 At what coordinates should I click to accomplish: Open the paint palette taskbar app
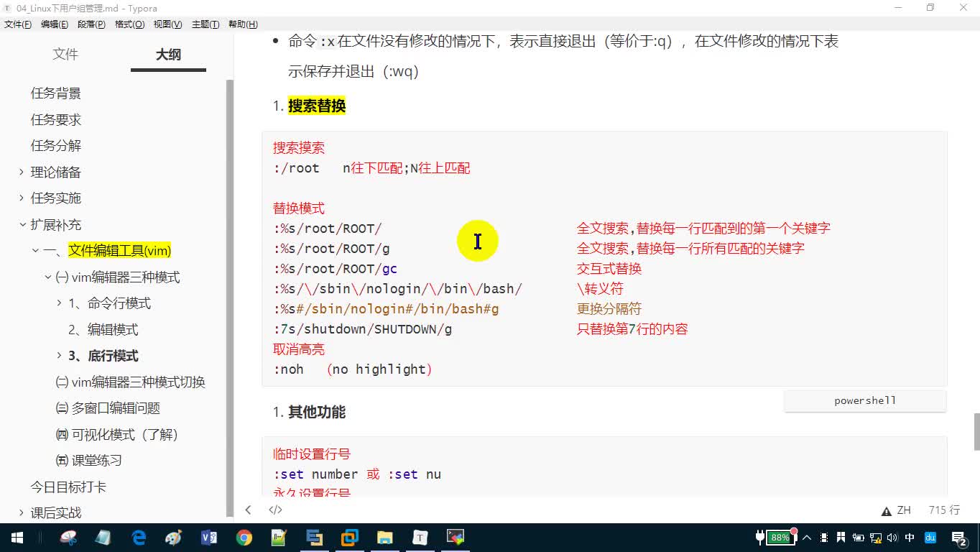(x=174, y=538)
